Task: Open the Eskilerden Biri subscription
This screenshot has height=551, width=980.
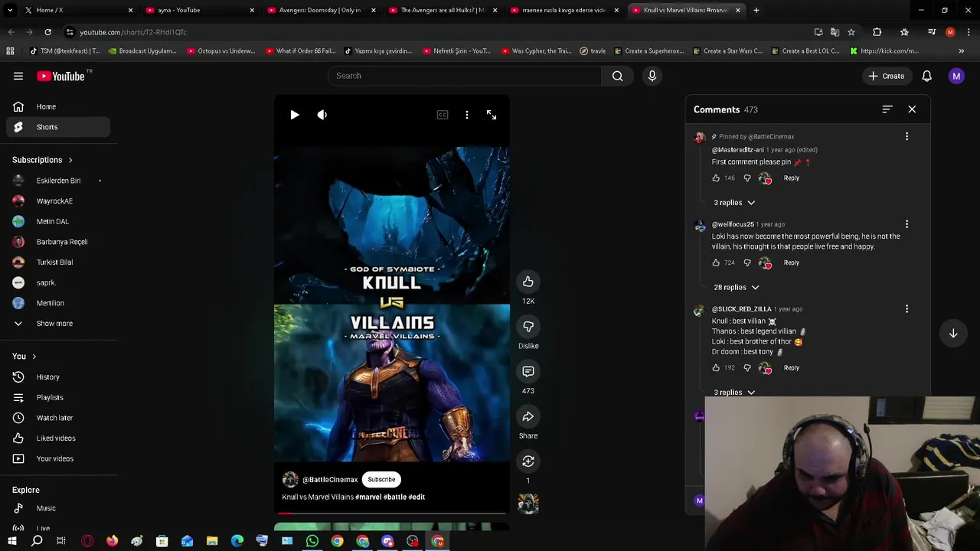Action: pyautogui.click(x=58, y=181)
